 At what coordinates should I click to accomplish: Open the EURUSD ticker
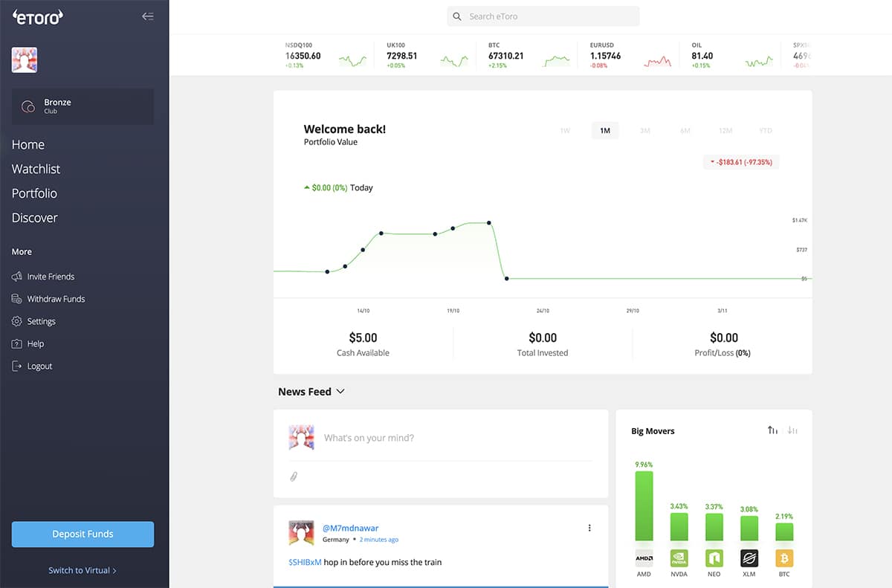pos(631,55)
